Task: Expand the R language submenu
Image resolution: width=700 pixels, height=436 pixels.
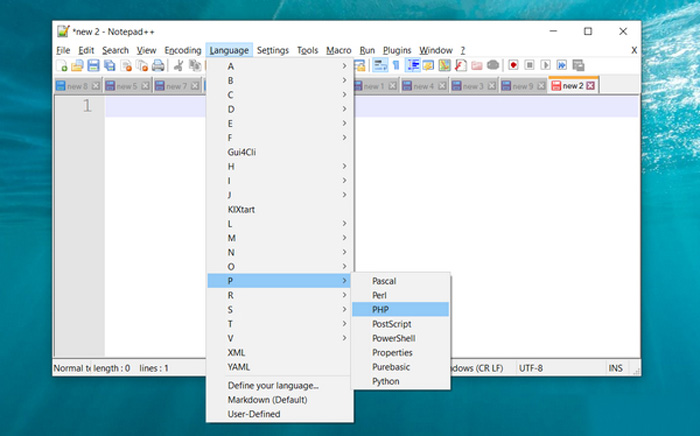Action: (280, 295)
